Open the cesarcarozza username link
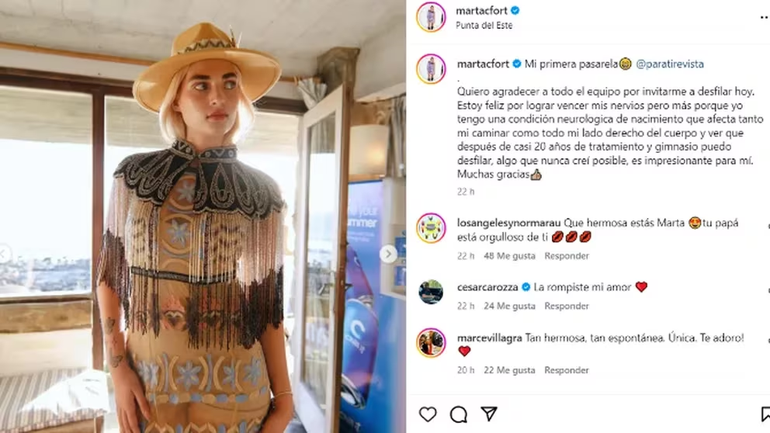This screenshot has height=433, width=770. point(487,287)
